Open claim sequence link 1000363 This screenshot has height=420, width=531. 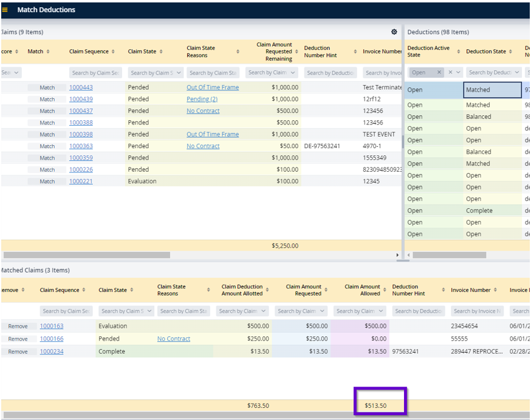[81, 146]
